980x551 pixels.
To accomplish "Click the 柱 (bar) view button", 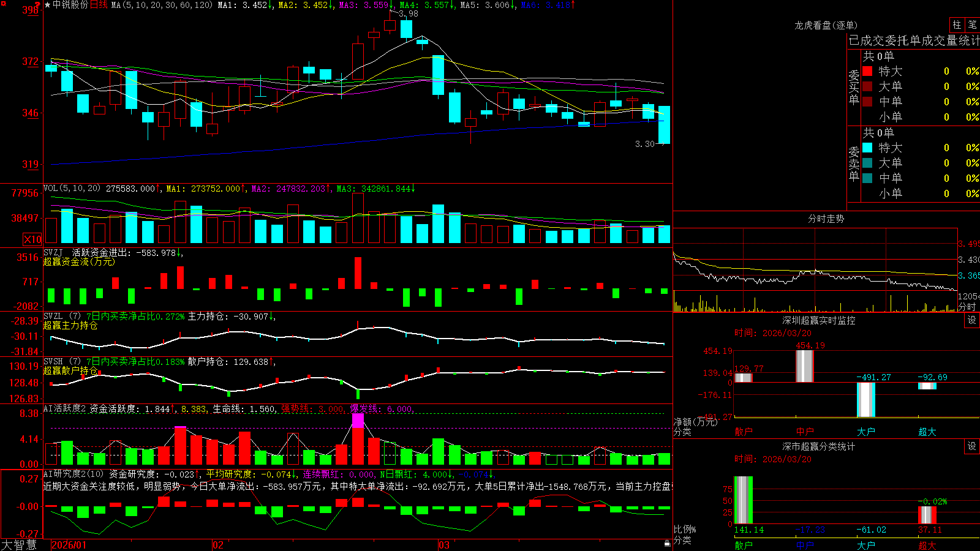I will click(x=957, y=25).
